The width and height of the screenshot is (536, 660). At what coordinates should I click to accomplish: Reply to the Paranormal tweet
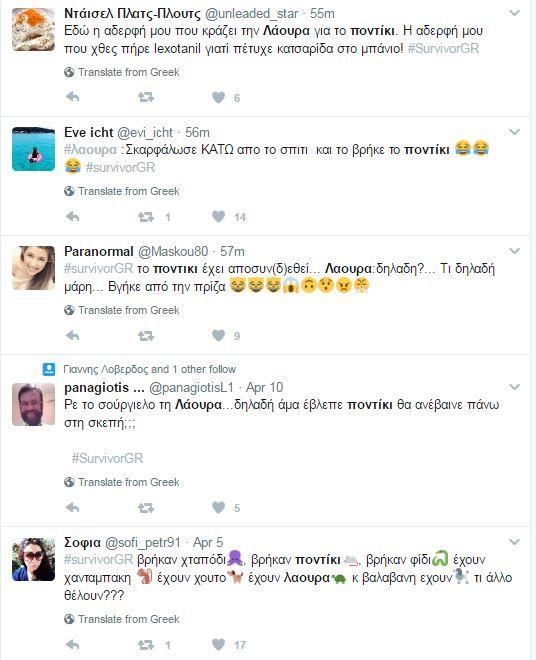[73, 335]
